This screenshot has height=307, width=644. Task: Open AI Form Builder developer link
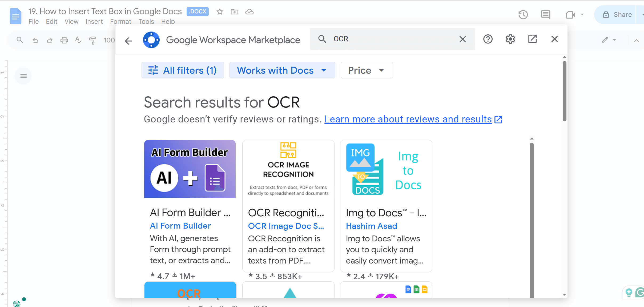pos(180,226)
